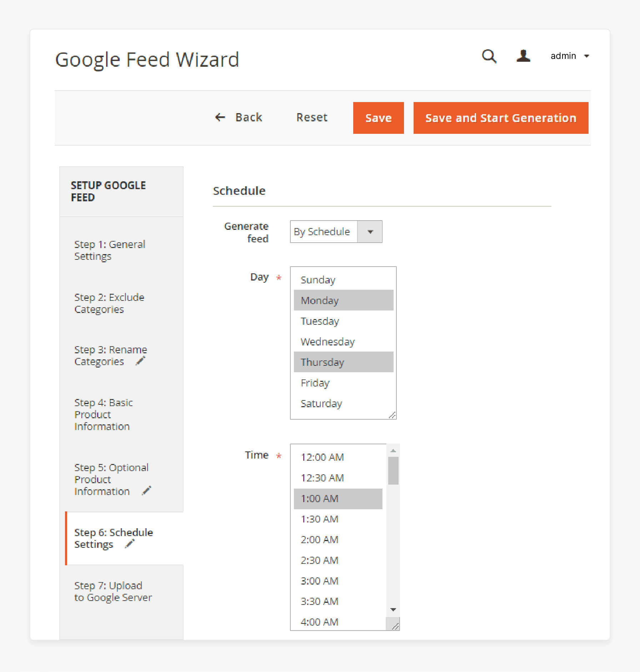Viewport: 640px width, 672px height.
Task: Select Friday in the Day list
Action: pos(344,383)
